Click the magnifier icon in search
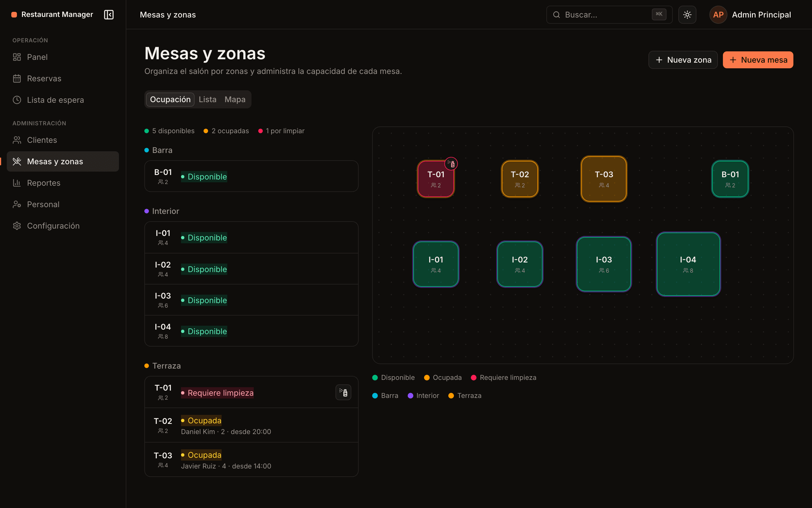This screenshot has height=508, width=812. 556,15
